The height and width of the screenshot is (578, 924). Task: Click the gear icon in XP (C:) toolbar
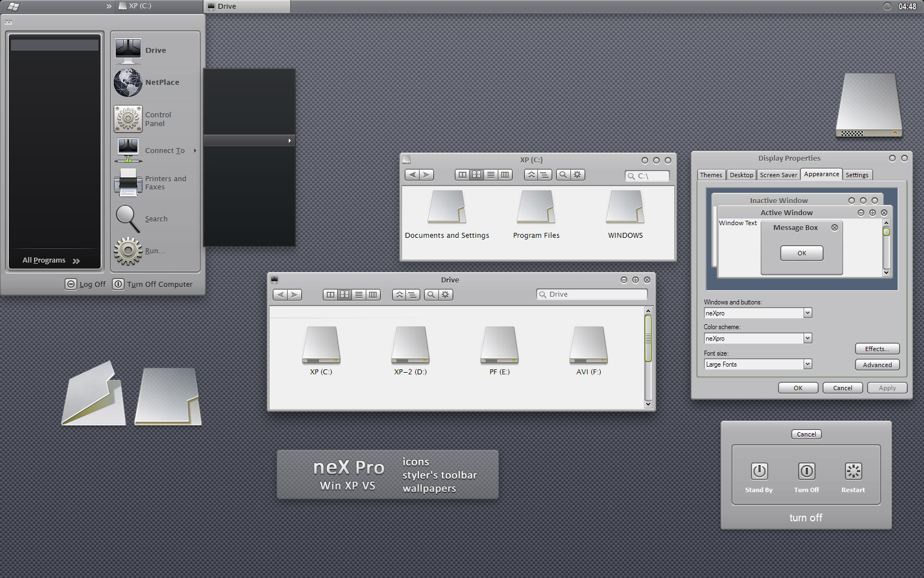[577, 175]
